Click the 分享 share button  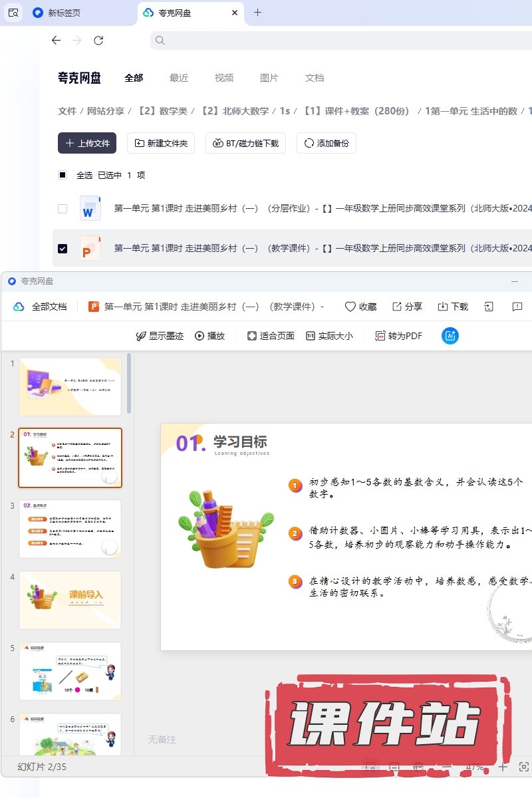coord(407,307)
